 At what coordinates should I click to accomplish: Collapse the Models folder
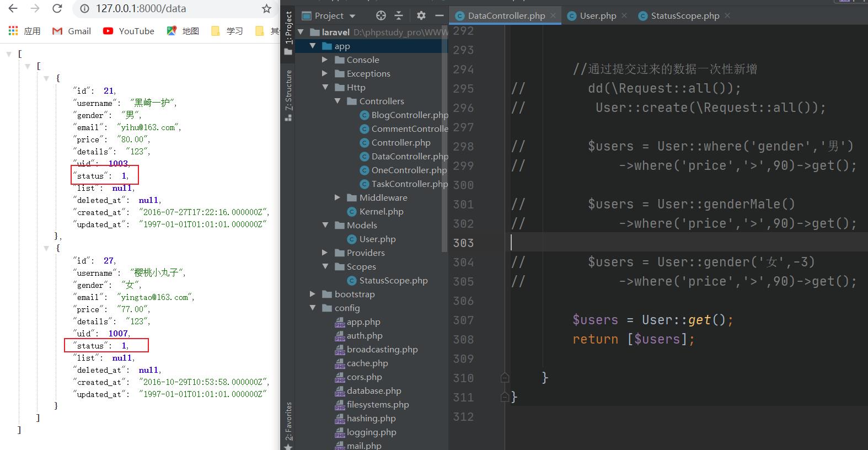pos(325,225)
